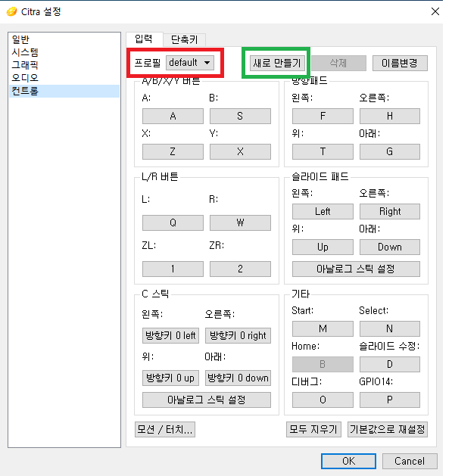Open C 스틱 아날로그 스틱 설정
The width and height of the screenshot is (452, 476).
tap(206, 400)
